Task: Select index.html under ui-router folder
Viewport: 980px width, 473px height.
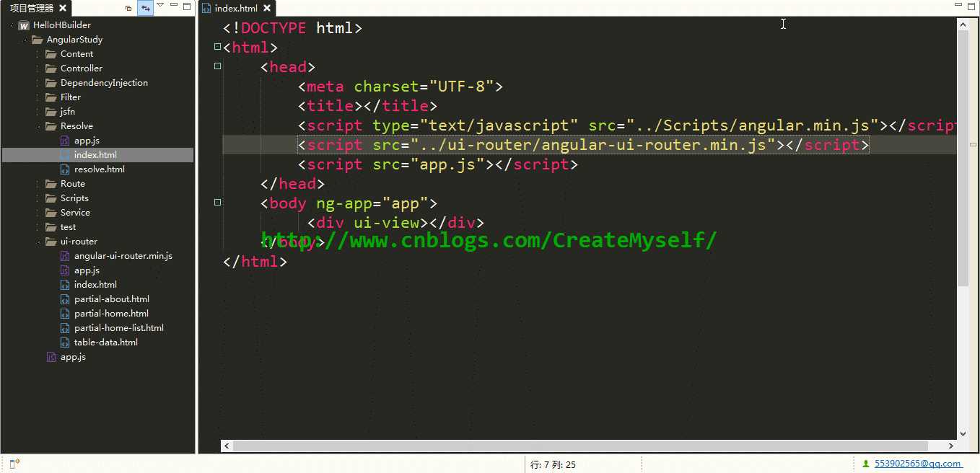Action: (95, 285)
